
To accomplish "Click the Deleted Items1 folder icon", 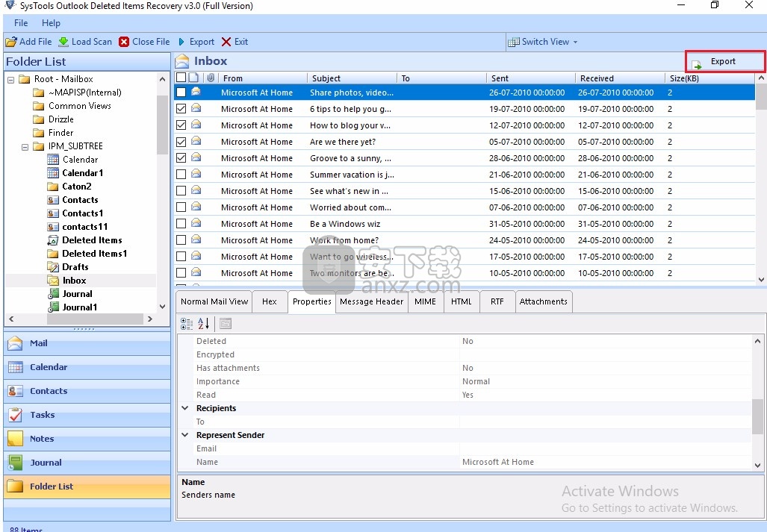I will coord(53,254).
